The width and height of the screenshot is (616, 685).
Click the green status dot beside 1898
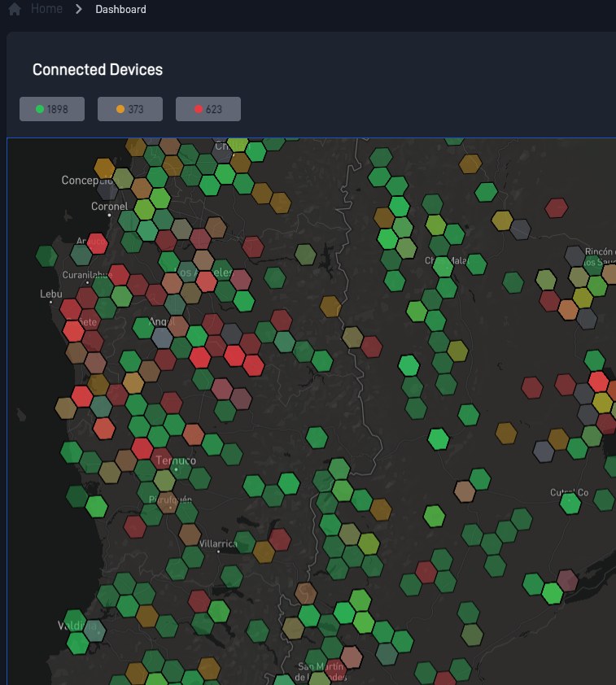pyautogui.click(x=40, y=109)
